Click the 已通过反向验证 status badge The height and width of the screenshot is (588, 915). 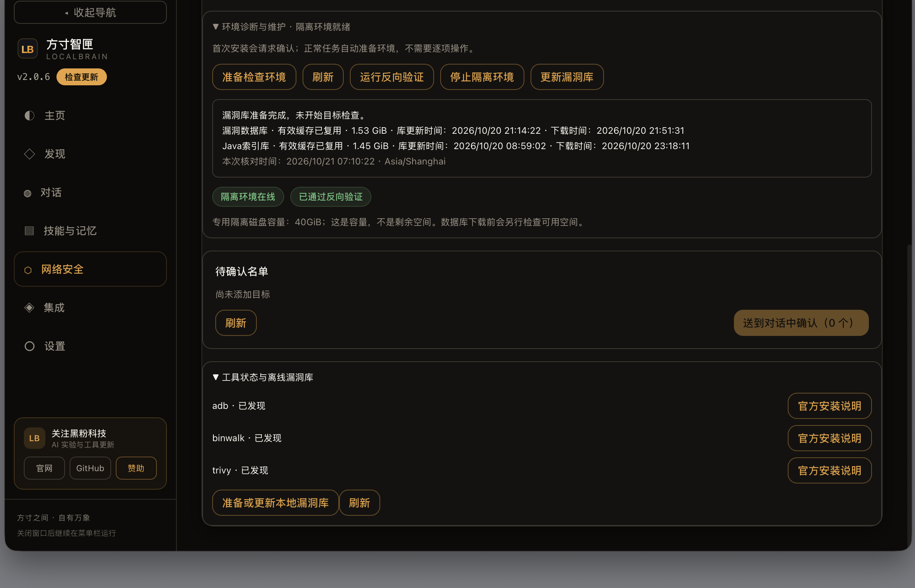click(x=331, y=197)
